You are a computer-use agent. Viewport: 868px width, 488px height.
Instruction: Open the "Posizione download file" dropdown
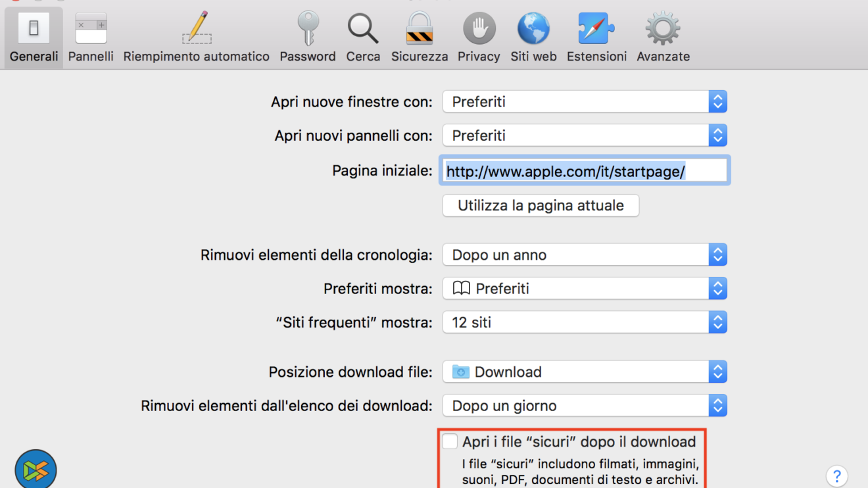pyautogui.click(x=585, y=372)
